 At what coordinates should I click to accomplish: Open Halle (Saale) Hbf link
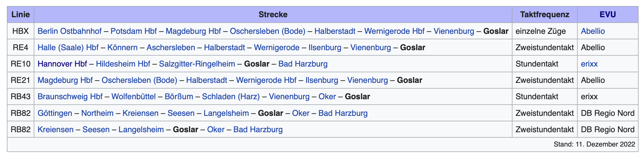68,47
